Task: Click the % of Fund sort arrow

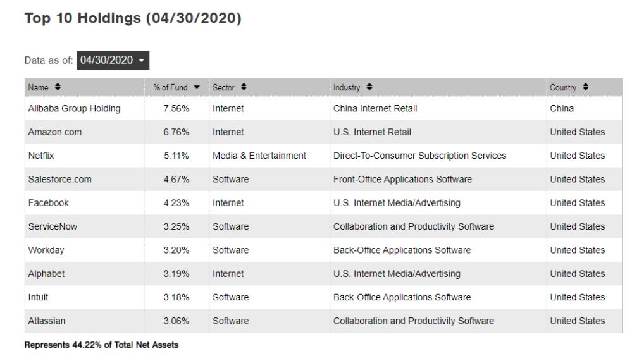Action: point(197,88)
